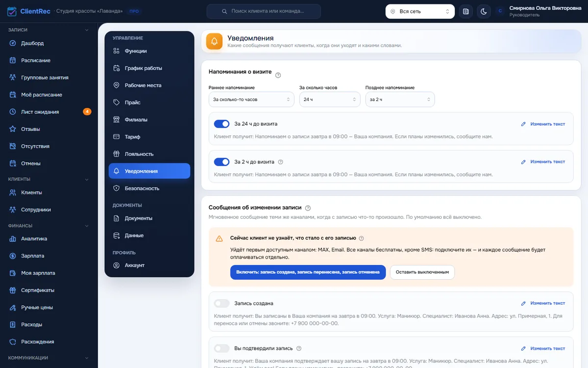588x368 pixels.
Task: Disable the За 2 ч до визита reminder
Action: pos(222,161)
